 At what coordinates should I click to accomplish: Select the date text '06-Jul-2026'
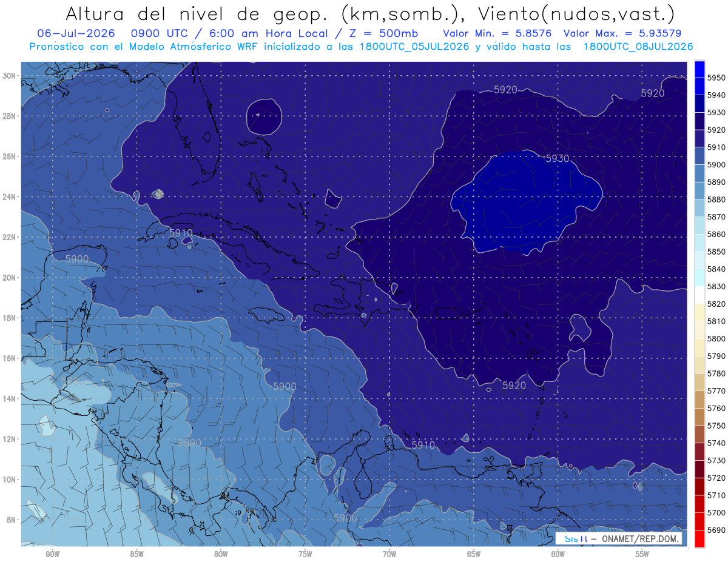[x=75, y=33]
